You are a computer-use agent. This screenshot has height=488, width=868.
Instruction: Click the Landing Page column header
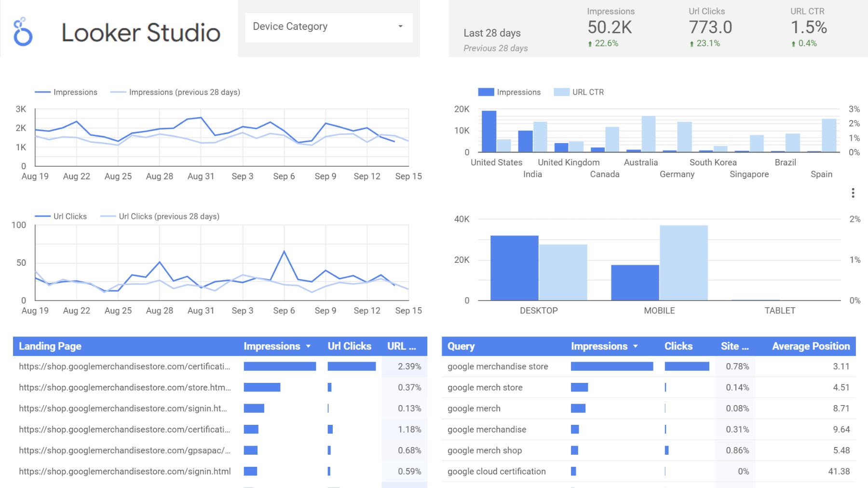(50, 346)
